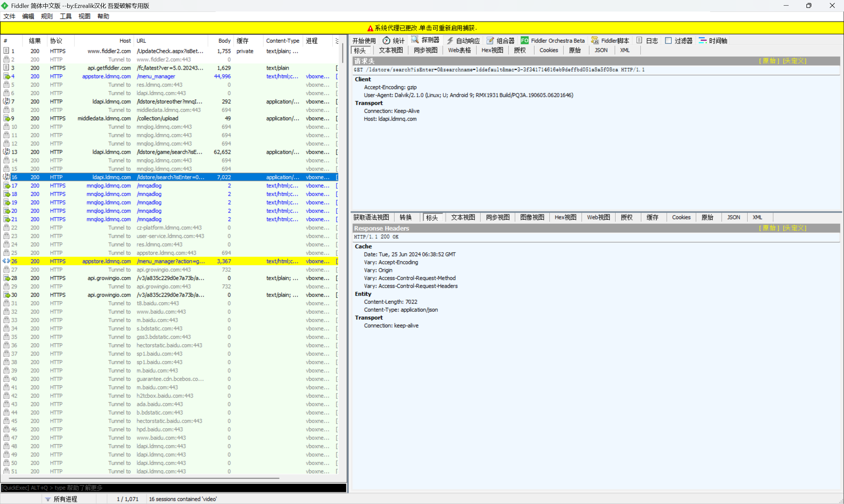Click the horizontal scrollbar under session list

click(x=144, y=478)
